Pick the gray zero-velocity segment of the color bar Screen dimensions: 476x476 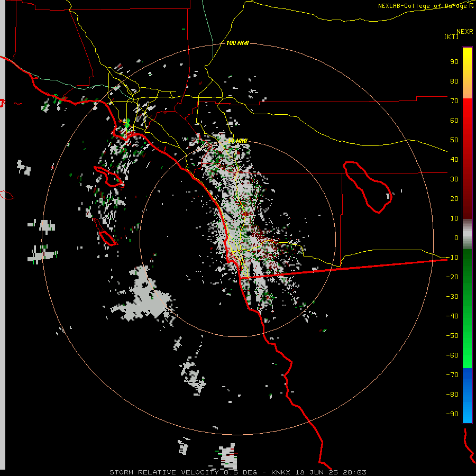(467, 234)
